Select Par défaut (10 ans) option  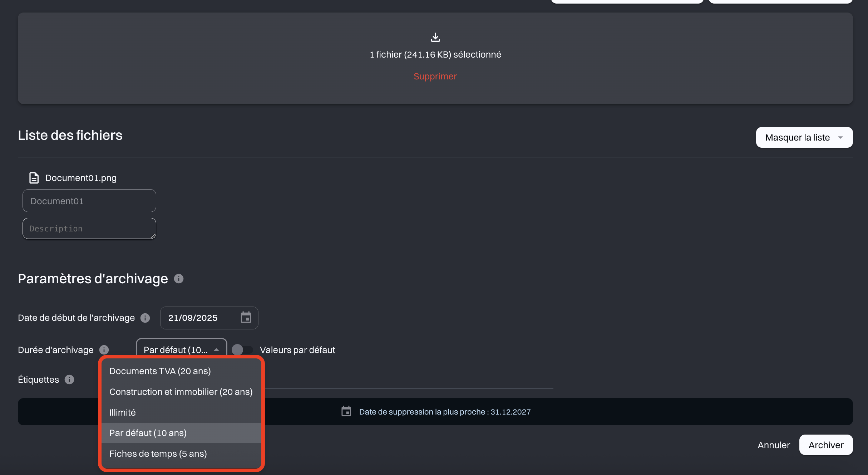148,433
